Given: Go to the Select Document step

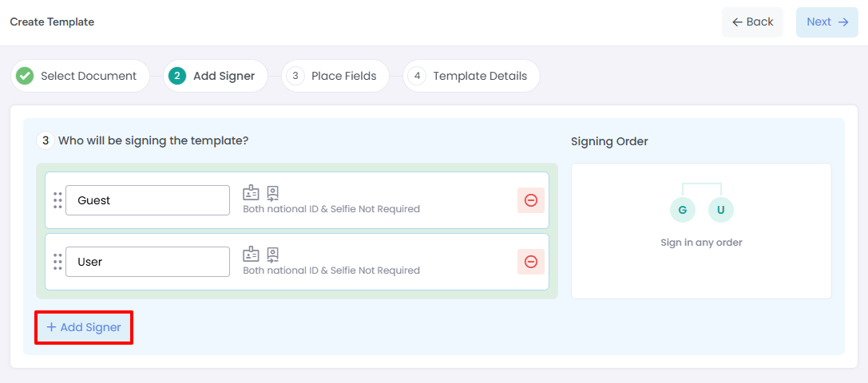Looking at the screenshot, I should tap(81, 76).
